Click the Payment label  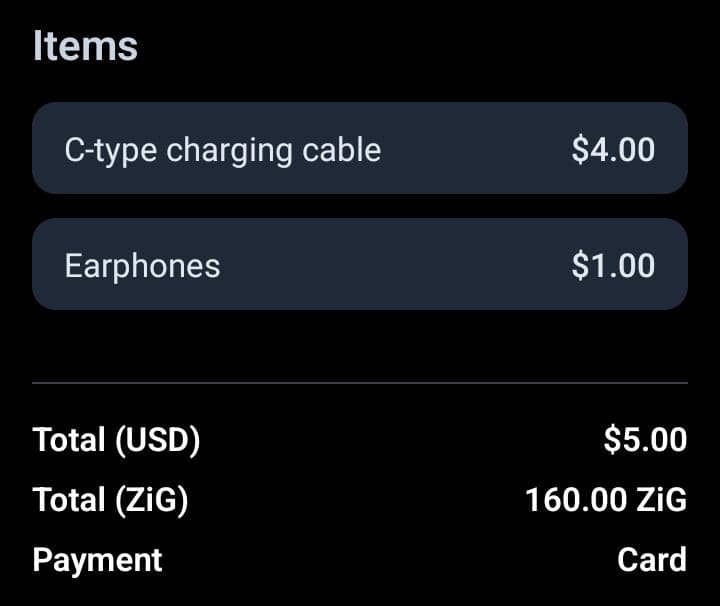[97, 561]
